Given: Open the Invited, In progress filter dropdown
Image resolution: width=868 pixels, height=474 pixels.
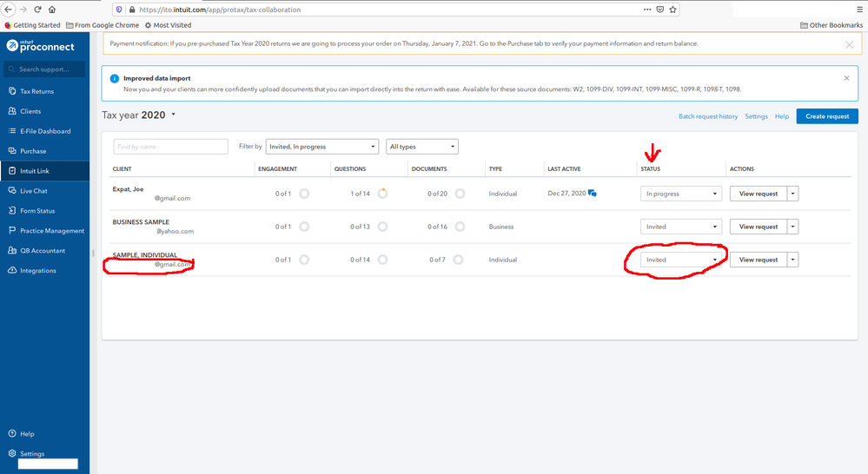Looking at the screenshot, I should pyautogui.click(x=322, y=147).
